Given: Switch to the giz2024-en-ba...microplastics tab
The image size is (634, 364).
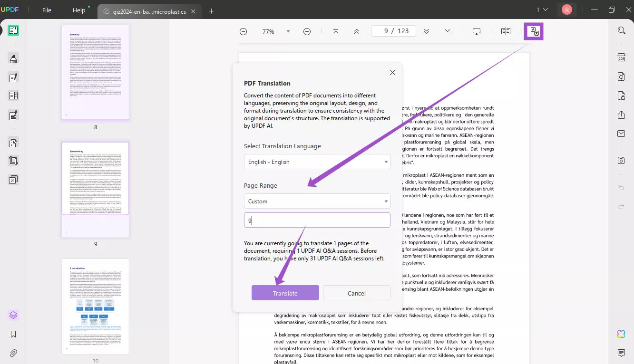Looking at the screenshot, I should point(149,11).
